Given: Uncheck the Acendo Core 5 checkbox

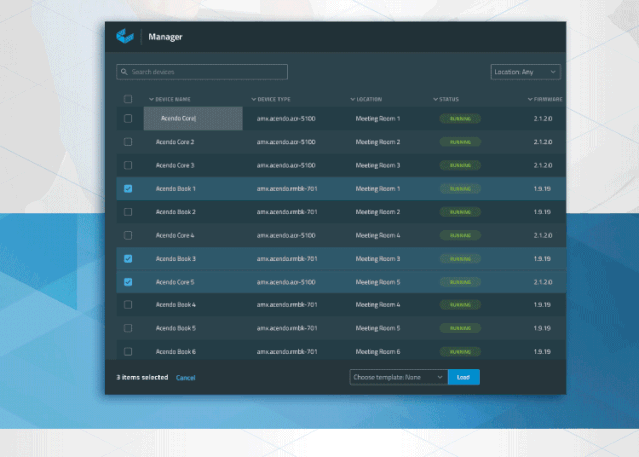Looking at the screenshot, I should click(127, 282).
